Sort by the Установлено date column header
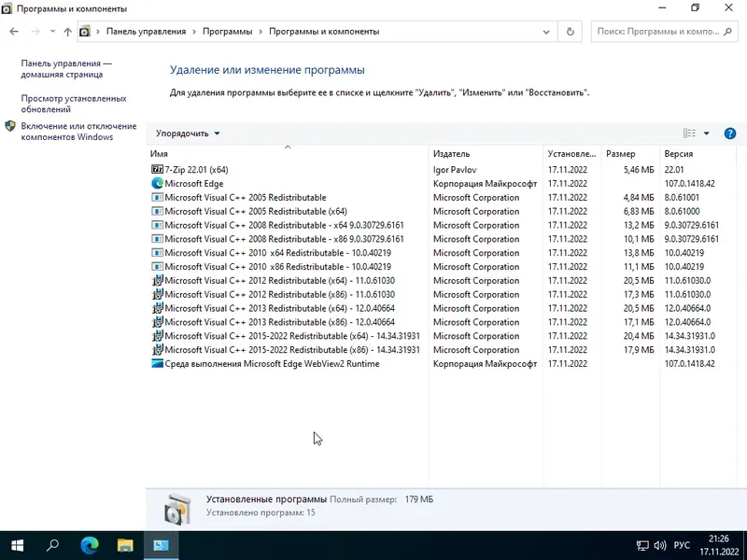Screen dimensions: 747x560 tap(572, 153)
